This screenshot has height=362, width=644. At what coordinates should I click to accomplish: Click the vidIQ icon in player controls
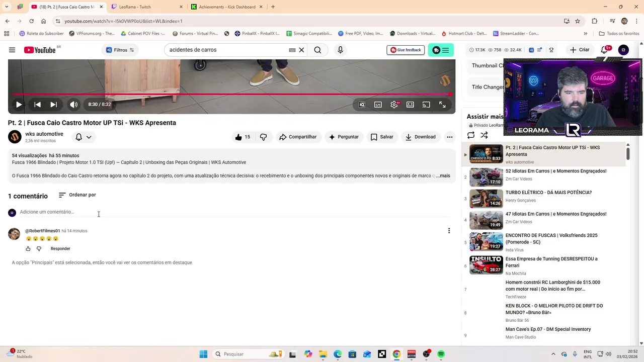click(x=362, y=105)
